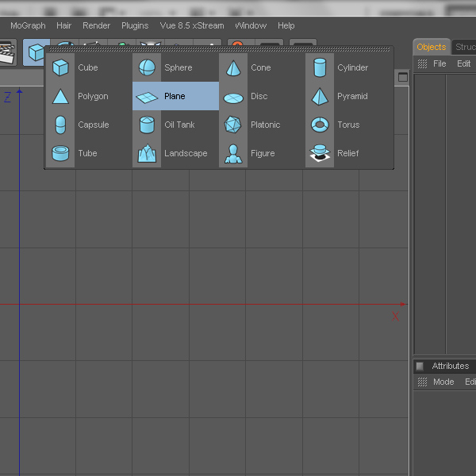
Task: Insert a Cylinder primitive
Action: pyautogui.click(x=349, y=67)
